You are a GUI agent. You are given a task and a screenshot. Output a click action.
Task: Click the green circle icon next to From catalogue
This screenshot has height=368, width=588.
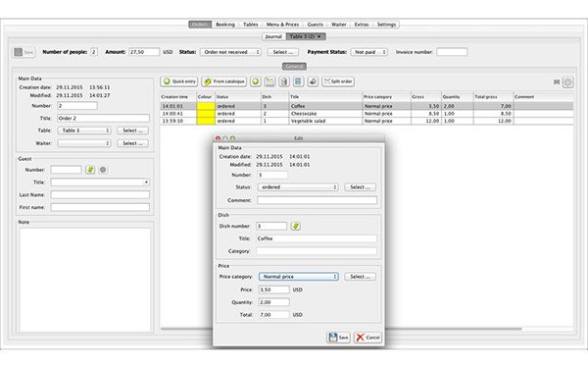pyautogui.click(x=256, y=81)
